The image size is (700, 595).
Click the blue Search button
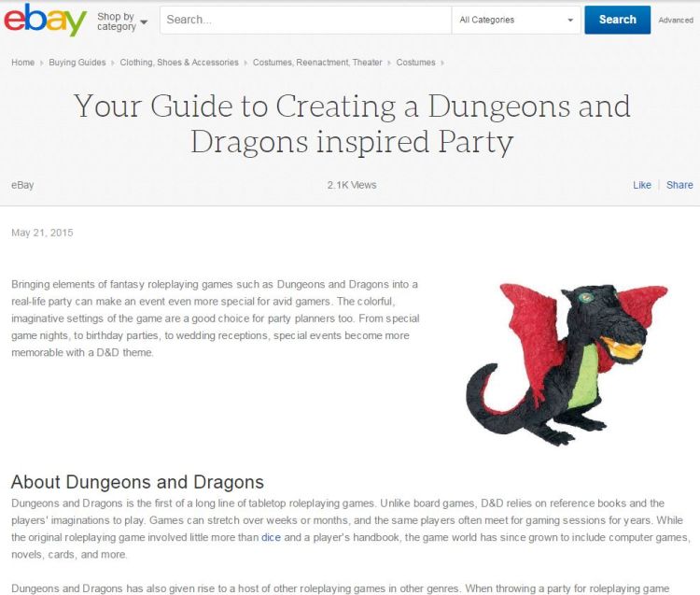coord(618,20)
